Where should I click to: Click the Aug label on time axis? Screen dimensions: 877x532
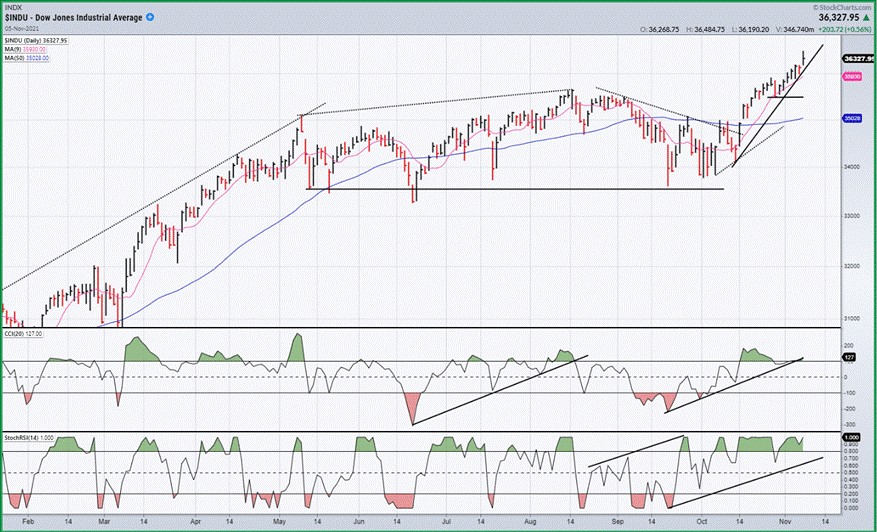tap(530, 521)
